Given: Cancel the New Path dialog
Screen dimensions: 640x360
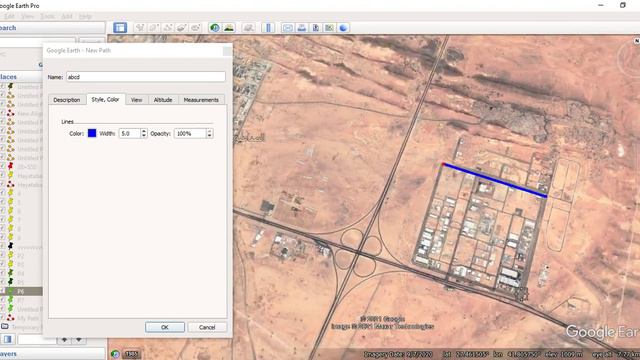Looking at the screenshot, I should click(207, 327).
